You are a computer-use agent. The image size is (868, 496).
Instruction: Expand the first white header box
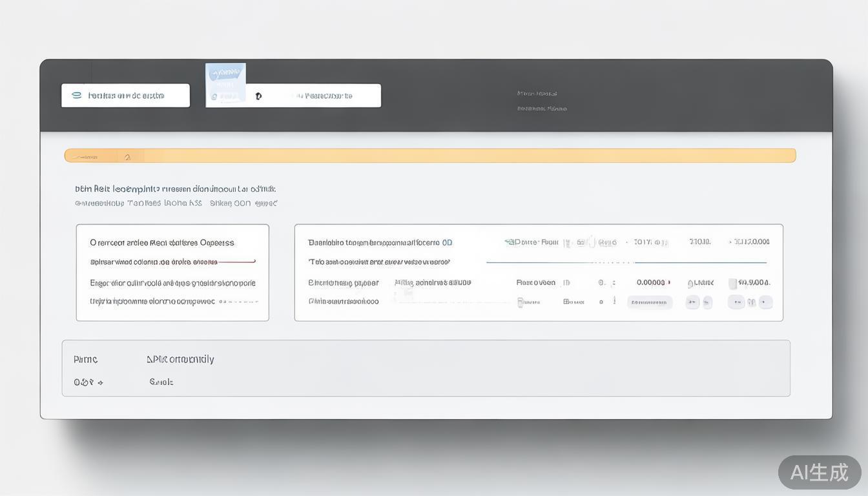[126, 96]
